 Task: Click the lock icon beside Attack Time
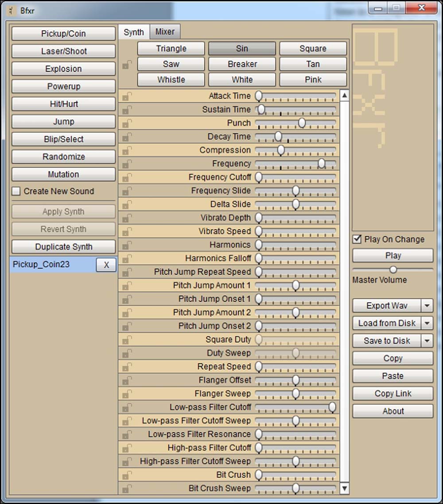coord(127,96)
